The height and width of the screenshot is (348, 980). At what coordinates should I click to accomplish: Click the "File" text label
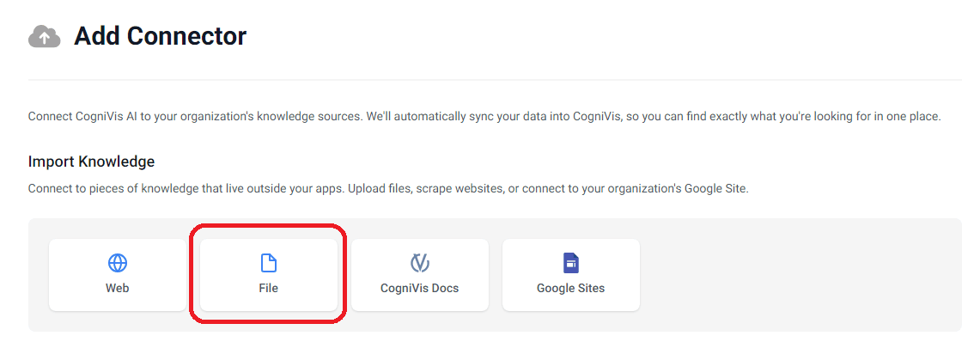[x=269, y=289]
